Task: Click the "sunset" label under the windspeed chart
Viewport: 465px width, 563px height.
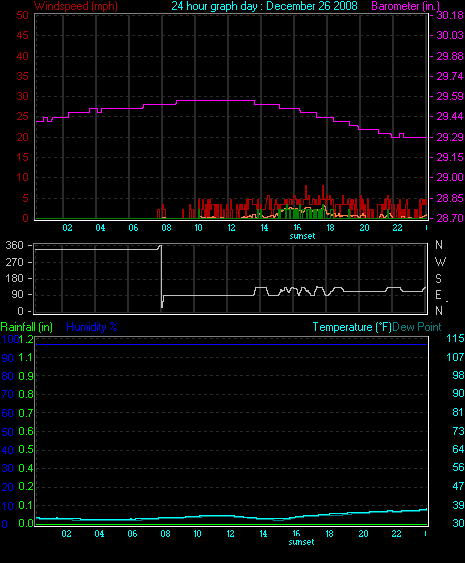Action: coord(302,236)
